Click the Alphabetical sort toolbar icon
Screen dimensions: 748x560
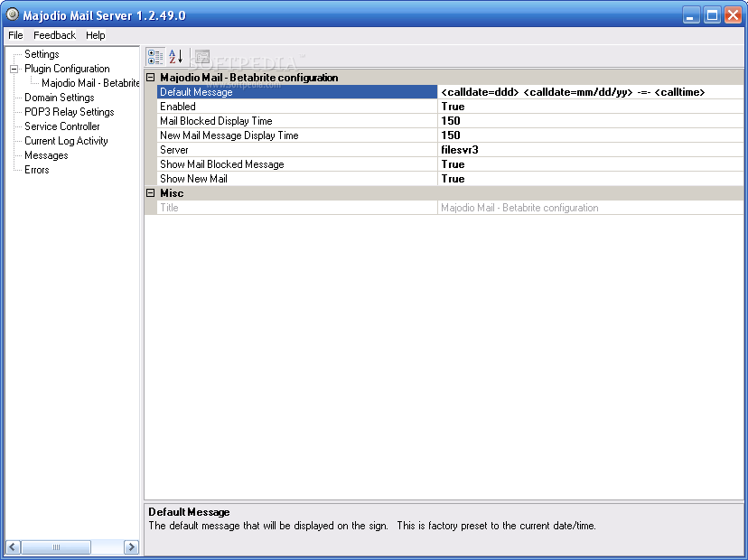click(176, 56)
